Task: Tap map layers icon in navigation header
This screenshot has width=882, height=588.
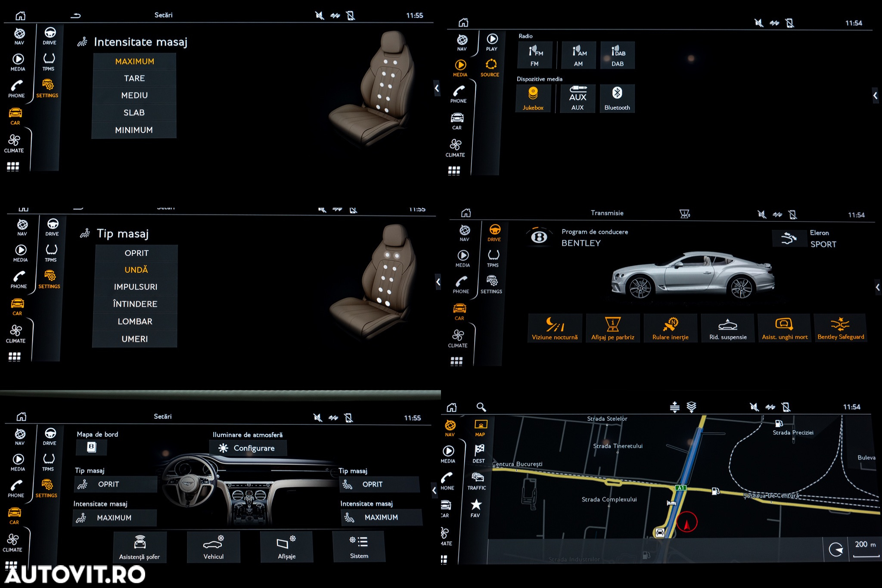Action: 691,407
